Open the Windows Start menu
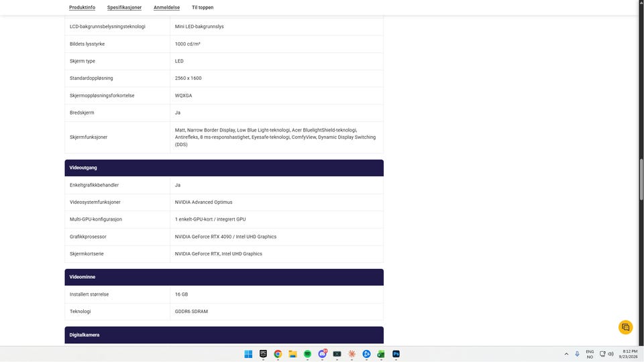Viewport: 644px width, 362px height. tap(248, 354)
